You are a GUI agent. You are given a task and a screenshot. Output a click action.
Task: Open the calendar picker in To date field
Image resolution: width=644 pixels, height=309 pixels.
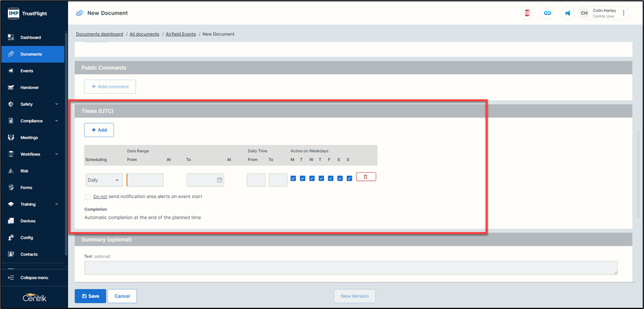[219, 180]
